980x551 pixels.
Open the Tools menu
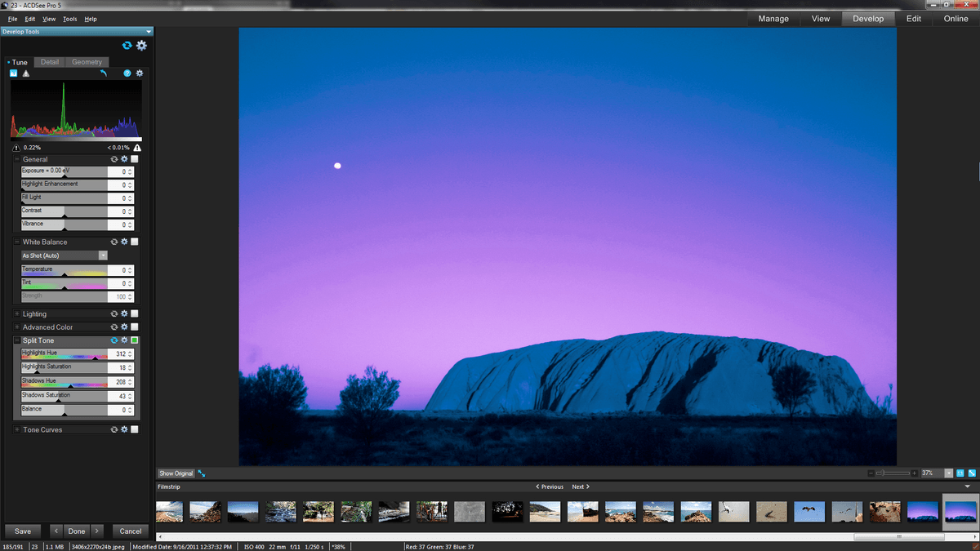coord(70,19)
